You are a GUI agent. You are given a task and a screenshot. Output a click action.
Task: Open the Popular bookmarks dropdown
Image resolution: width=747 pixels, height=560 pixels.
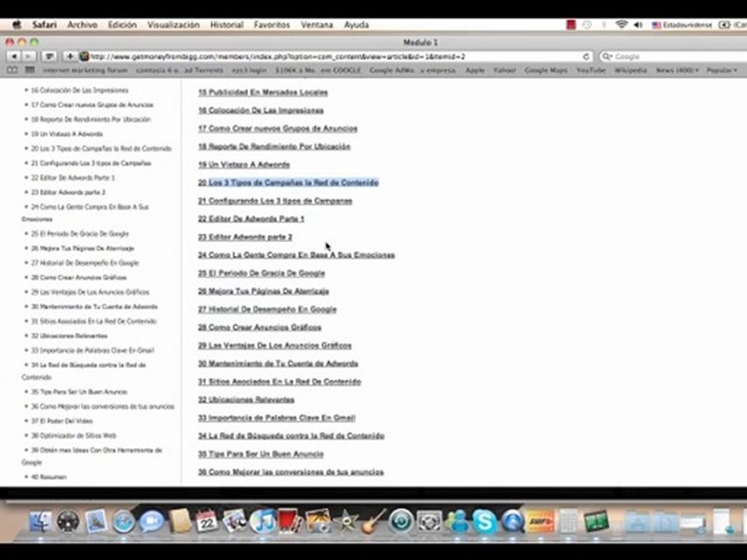[722, 71]
